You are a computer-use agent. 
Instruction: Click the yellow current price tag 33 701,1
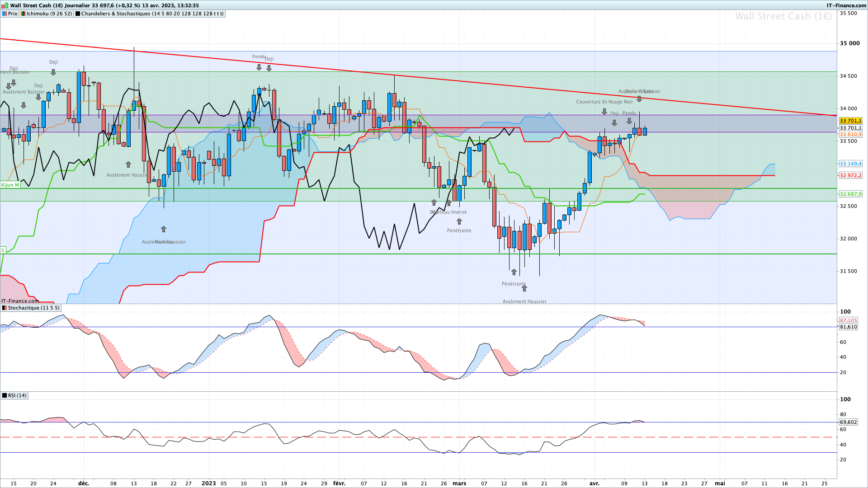coord(850,121)
